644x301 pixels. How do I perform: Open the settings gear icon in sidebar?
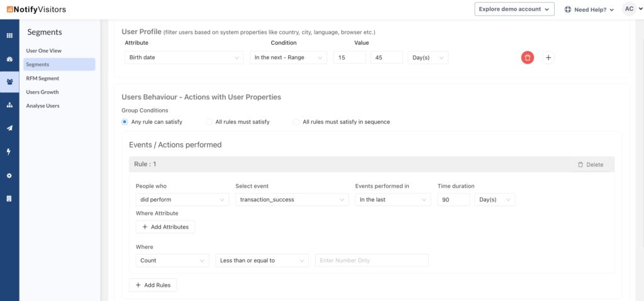9,175
